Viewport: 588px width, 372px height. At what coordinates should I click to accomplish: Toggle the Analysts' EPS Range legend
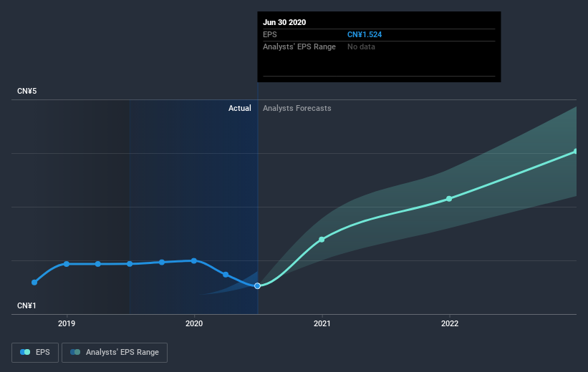[115, 352]
